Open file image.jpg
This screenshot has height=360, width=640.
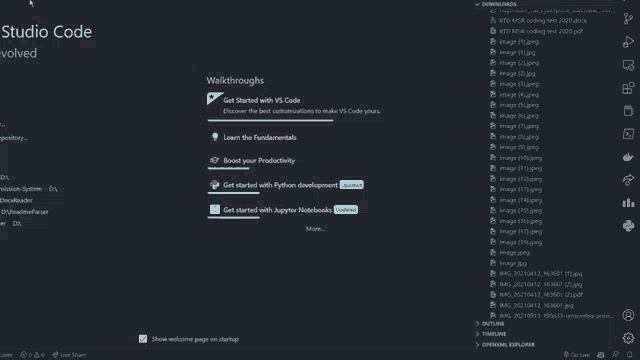513,263
